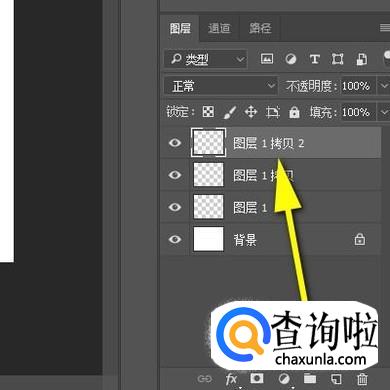390x390 pixels.
Task: Filter layers by adjustment layer icon
Action: 291,59
